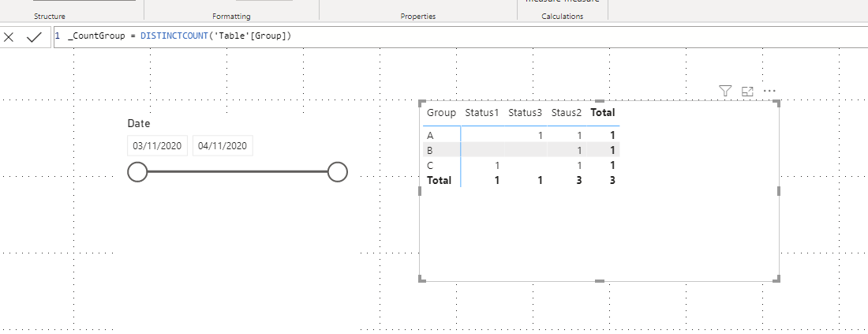Click the Structure ribbon group label
The height and width of the screenshot is (334, 868).
[49, 17]
